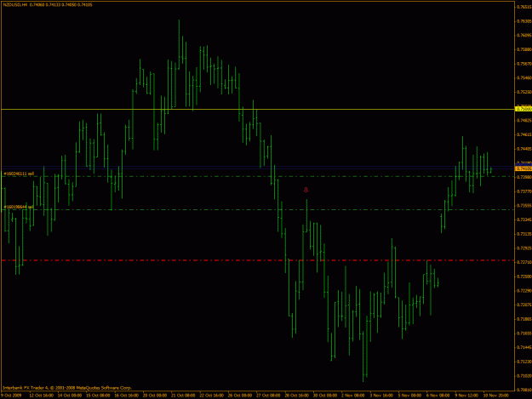This screenshot has height=399, width=532.
Task: Click the 28 Oct 16:00 time label
Action: pyautogui.click(x=297, y=396)
